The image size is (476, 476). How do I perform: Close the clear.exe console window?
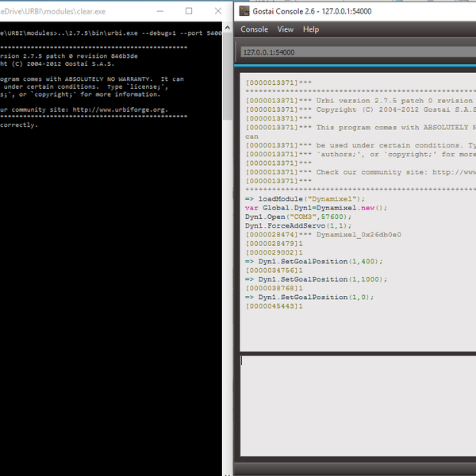click(219, 11)
